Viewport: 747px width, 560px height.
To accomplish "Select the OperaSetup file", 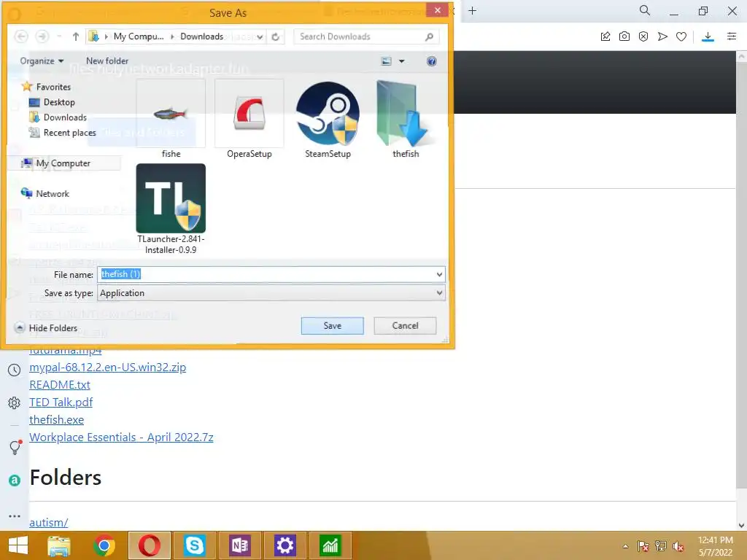I will click(x=249, y=119).
